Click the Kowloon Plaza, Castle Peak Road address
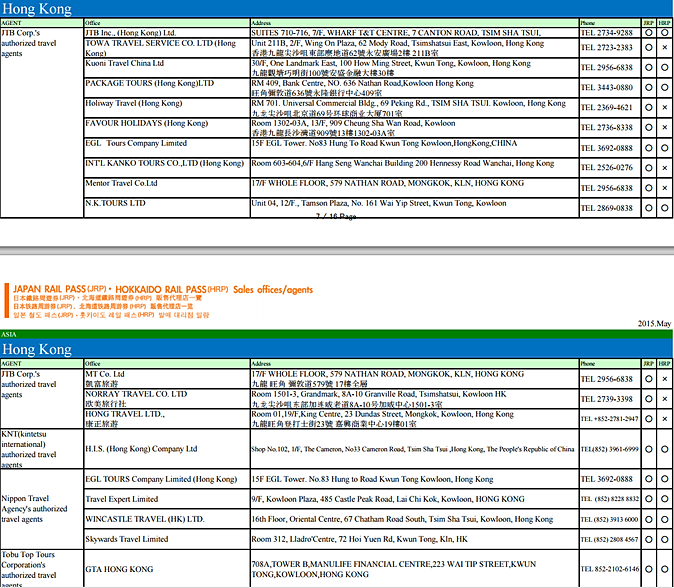 388,499
